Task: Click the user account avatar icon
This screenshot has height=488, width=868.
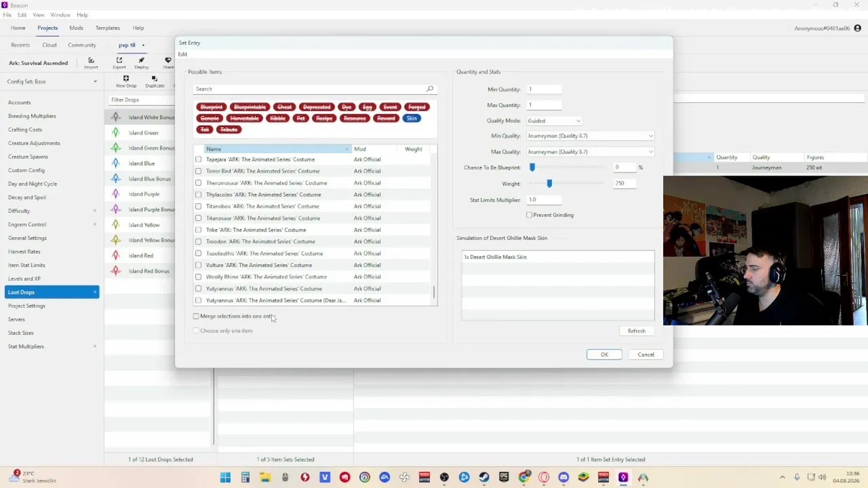Action: point(858,28)
